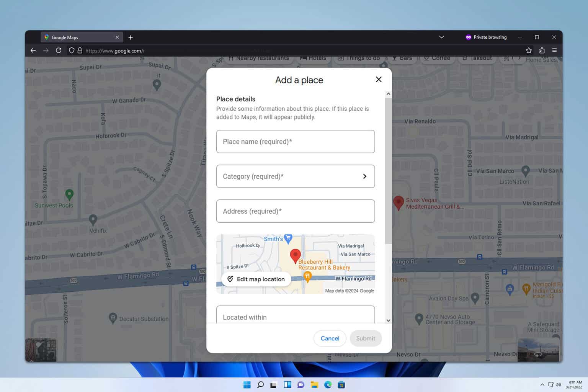Select the Google Maps tab

pos(82,38)
